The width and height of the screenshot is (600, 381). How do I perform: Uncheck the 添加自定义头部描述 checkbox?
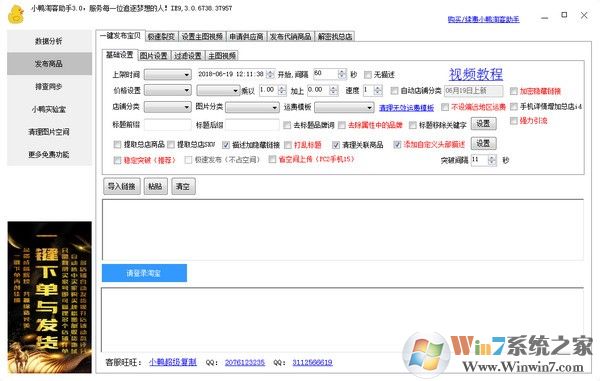[397, 145]
